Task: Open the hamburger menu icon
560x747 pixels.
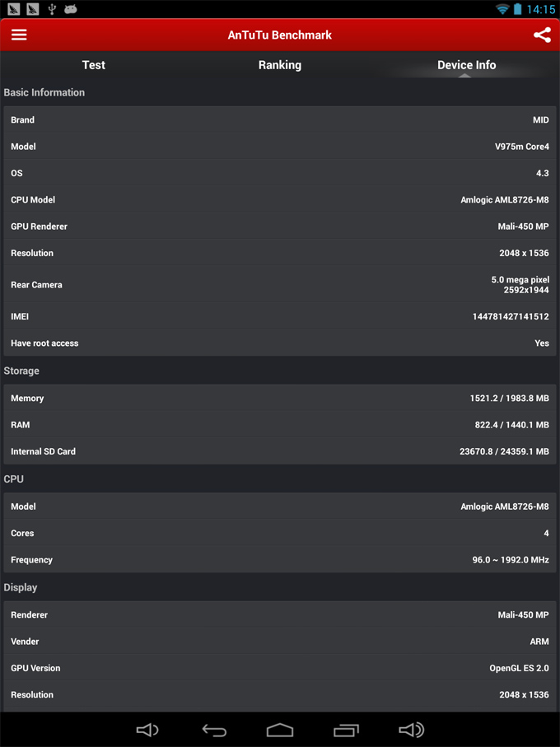Action: tap(19, 35)
